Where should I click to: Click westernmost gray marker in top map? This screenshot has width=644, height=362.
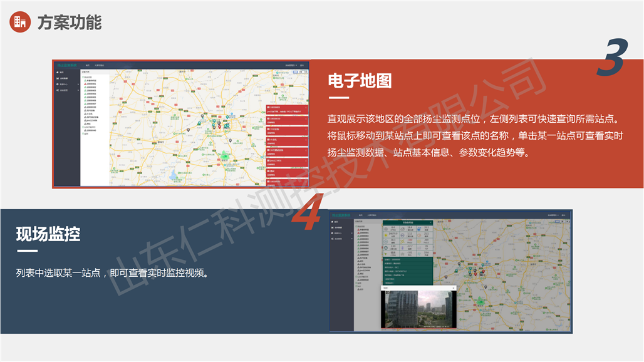coord(188,130)
